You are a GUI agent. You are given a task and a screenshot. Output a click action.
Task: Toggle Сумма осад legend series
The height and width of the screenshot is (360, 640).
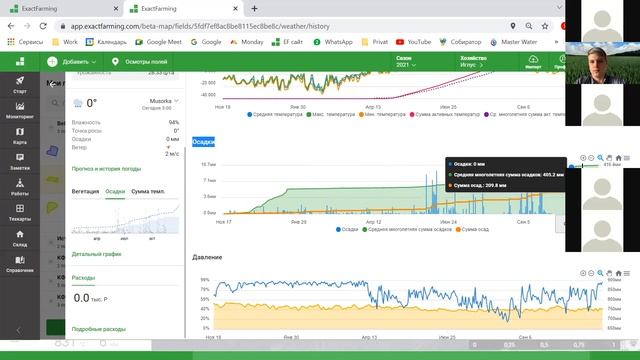click(472, 229)
